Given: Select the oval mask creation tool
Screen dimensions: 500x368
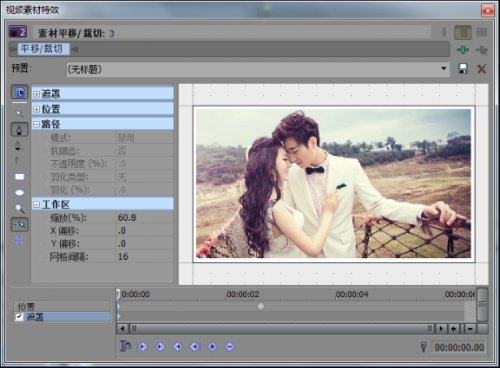Looking at the screenshot, I should coord(20,193).
